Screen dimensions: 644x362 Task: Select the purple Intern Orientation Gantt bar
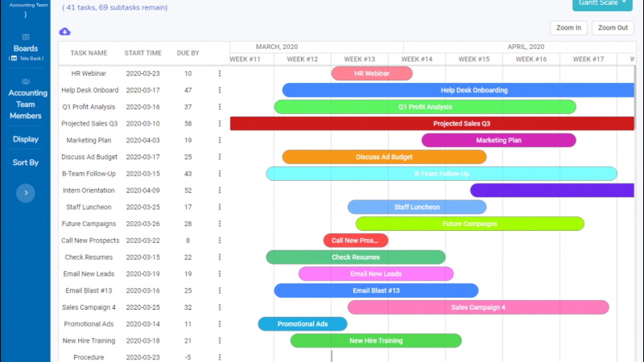click(x=552, y=191)
